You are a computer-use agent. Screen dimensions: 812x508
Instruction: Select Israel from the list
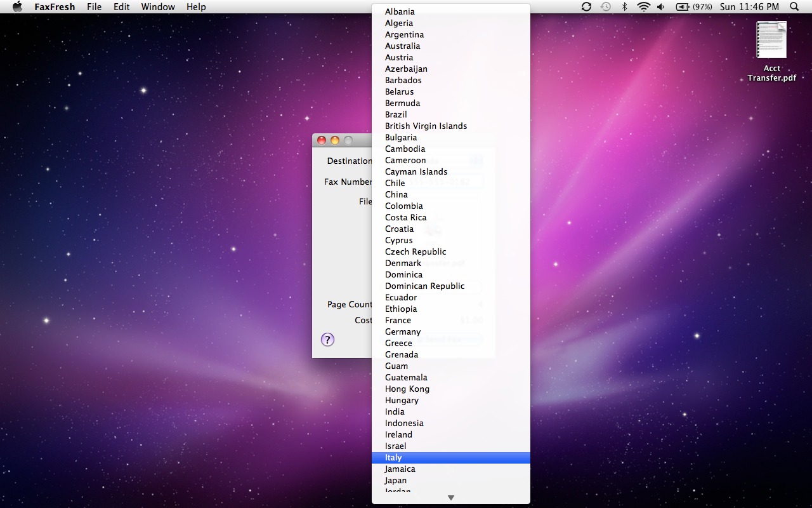click(x=451, y=446)
